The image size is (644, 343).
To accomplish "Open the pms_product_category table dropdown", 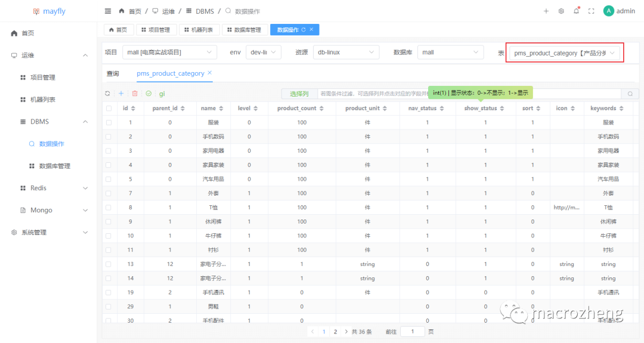I will pos(564,53).
